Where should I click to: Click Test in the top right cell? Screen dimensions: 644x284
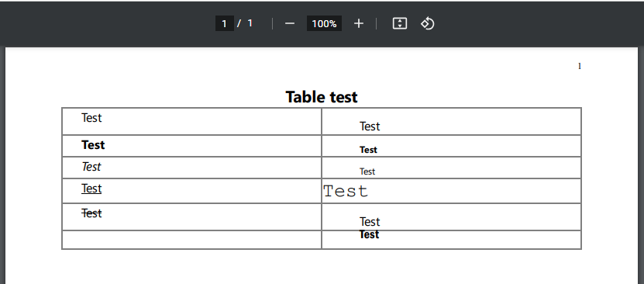click(x=370, y=126)
